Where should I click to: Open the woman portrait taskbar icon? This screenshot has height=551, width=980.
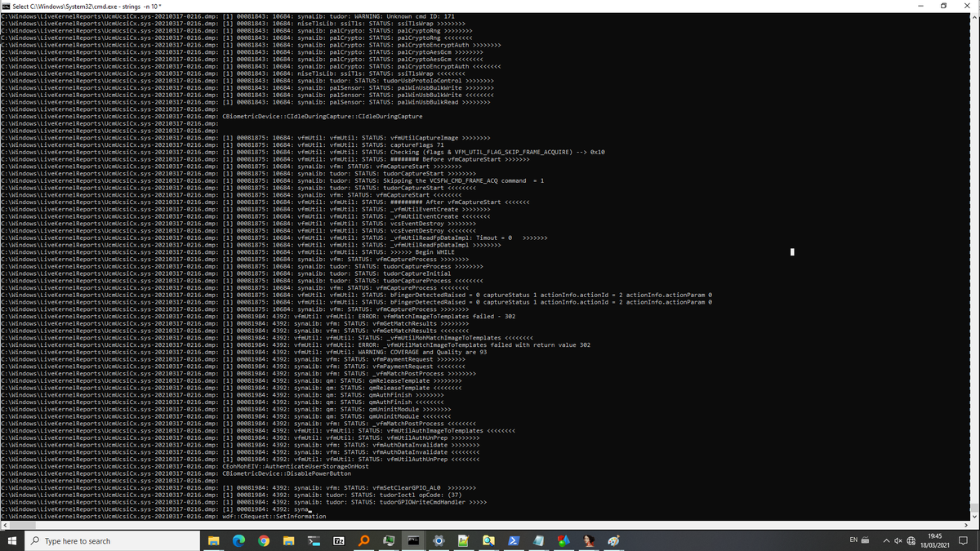[x=588, y=541]
